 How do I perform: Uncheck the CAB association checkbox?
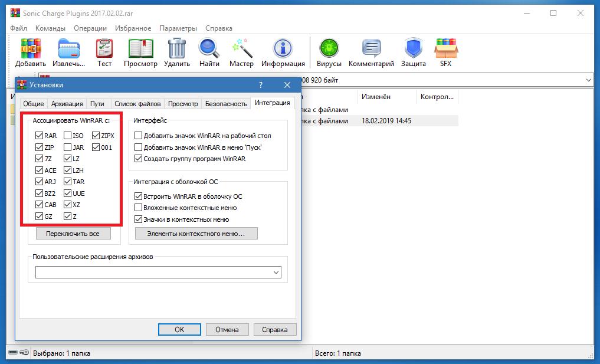[39, 204]
